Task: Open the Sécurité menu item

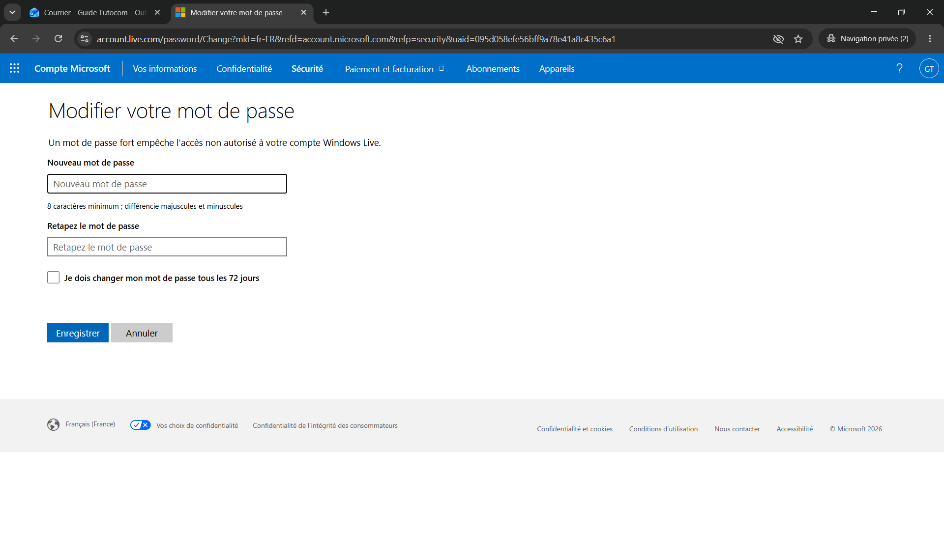Action: tap(307, 69)
